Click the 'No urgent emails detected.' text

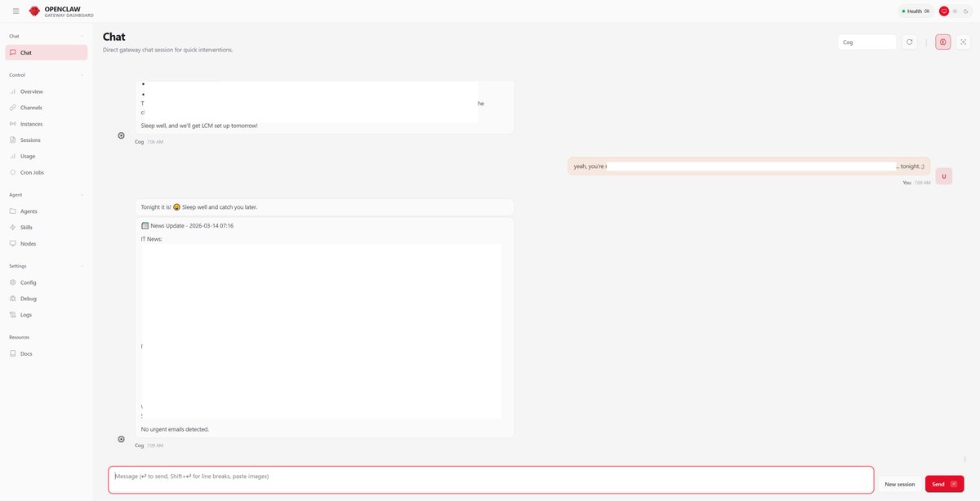click(175, 429)
